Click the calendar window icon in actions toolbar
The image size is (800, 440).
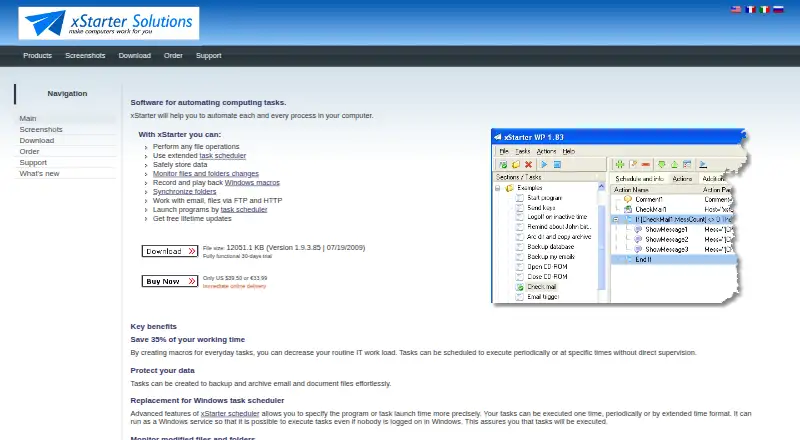pos(687,164)
